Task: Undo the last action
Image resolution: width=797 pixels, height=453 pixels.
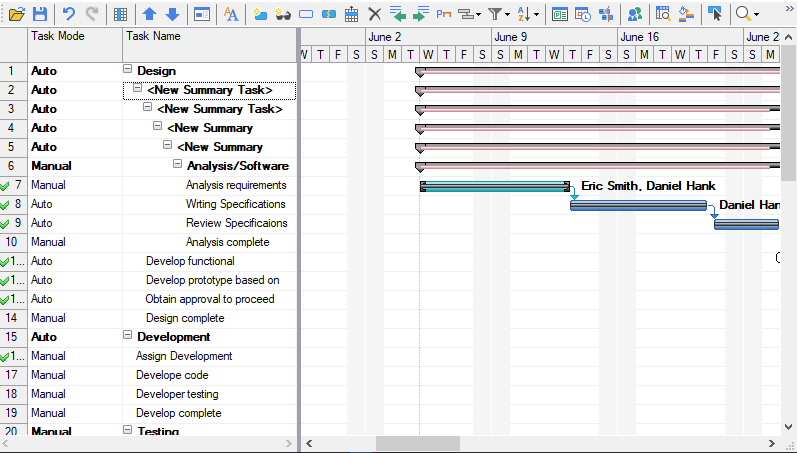Action: [69, 14]
